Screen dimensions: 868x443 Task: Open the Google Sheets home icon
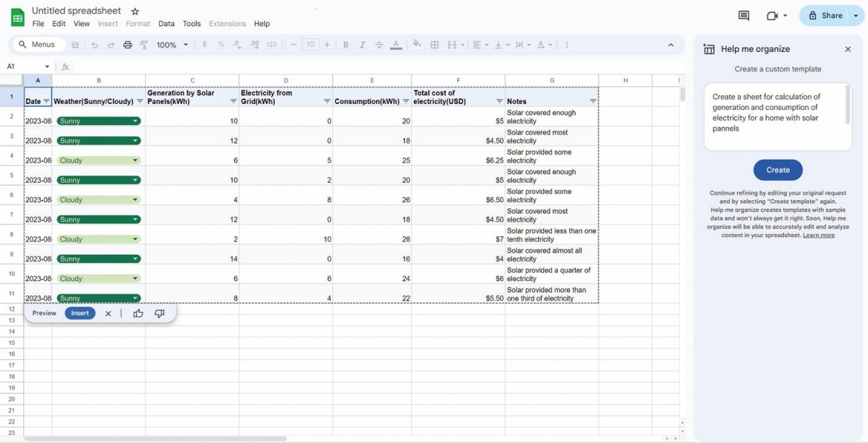click(x=17, y=17)
